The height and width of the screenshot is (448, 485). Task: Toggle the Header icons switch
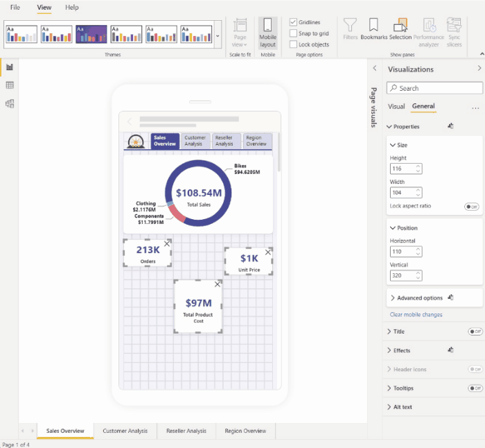coord(475,370)
